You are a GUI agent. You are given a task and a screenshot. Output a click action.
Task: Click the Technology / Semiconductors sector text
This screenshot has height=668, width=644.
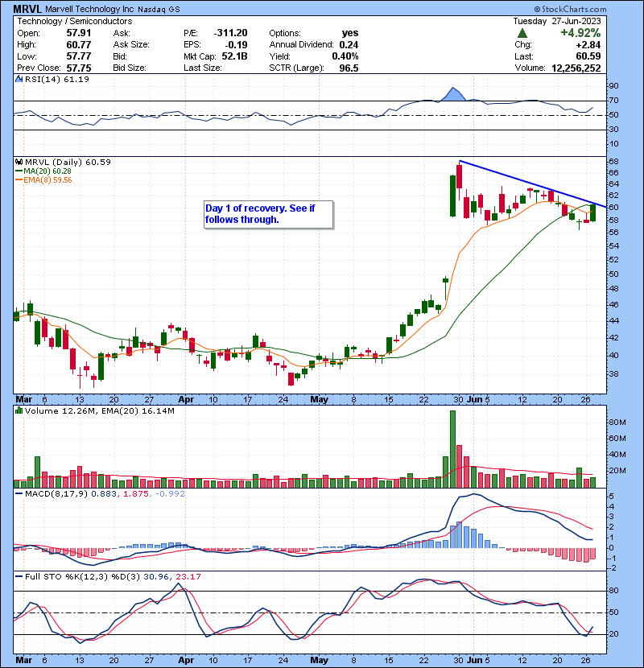(x=75, y=21)
